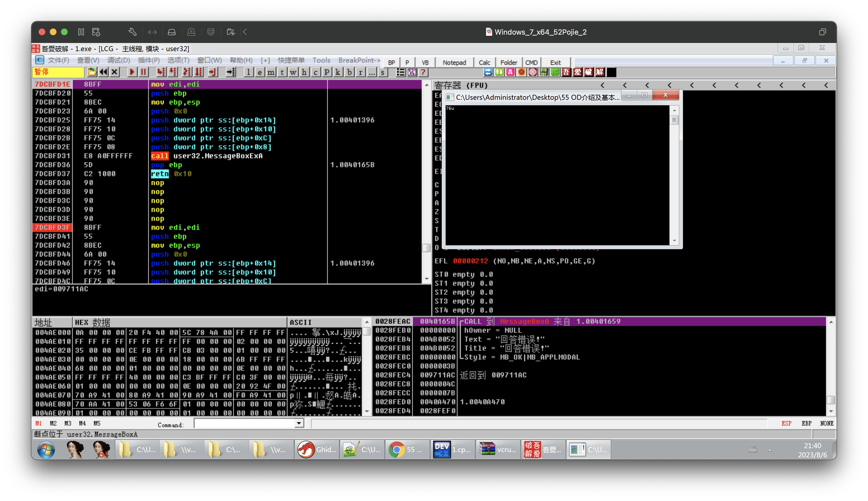This screenshot has width=868, height=501.
Task: Open the Run trace with the '...' button
Action: tap(371, 72)
